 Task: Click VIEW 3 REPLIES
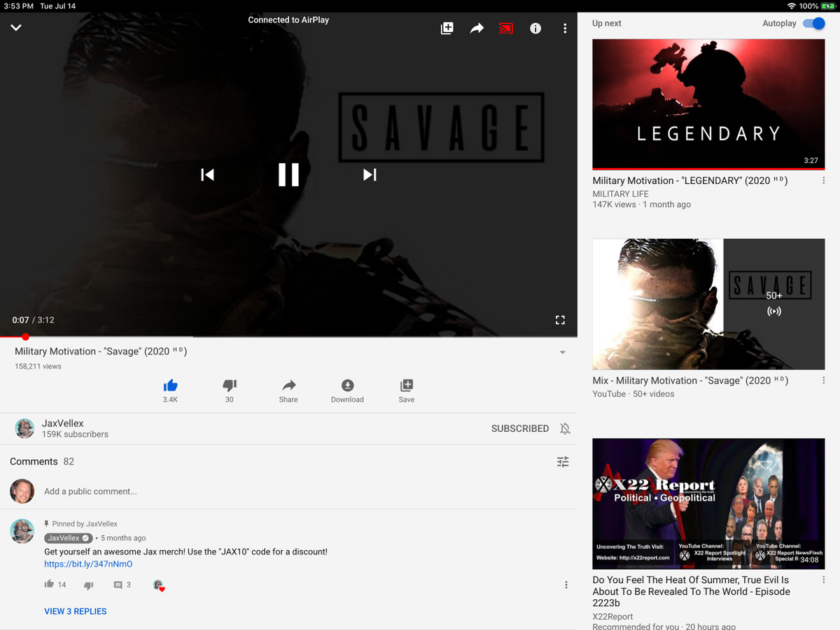pos(76,611)
